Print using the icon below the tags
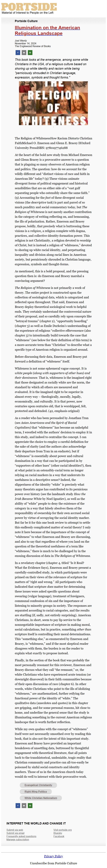107x868 pixels. (30, 805)
